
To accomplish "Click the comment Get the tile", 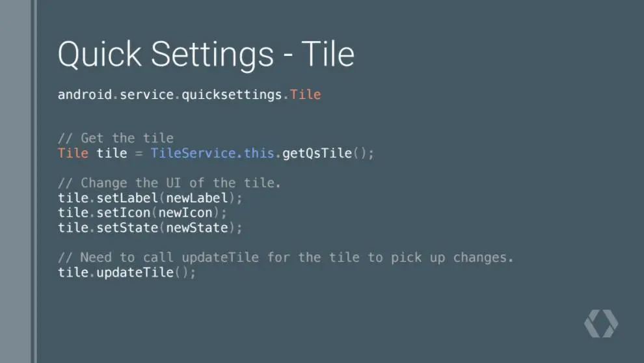I will [x=115, y=138].
